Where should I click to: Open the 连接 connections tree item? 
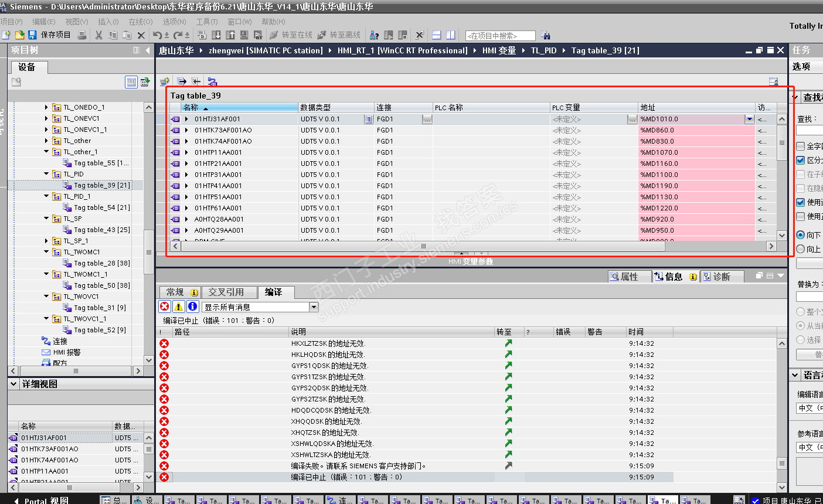[60, 341]
